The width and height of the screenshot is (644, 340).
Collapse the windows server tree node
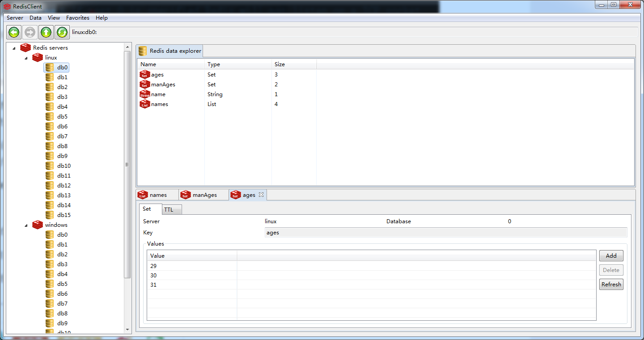pyautogui.click(x=26, y=225)
